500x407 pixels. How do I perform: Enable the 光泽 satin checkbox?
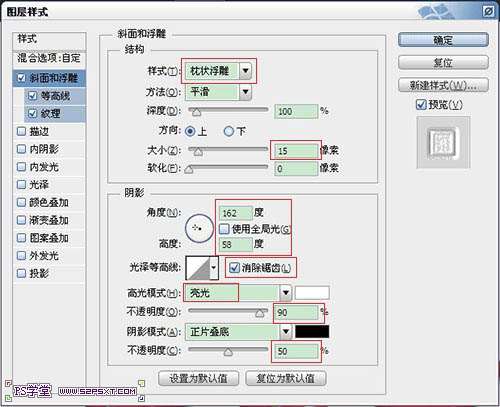click(21, 184)
